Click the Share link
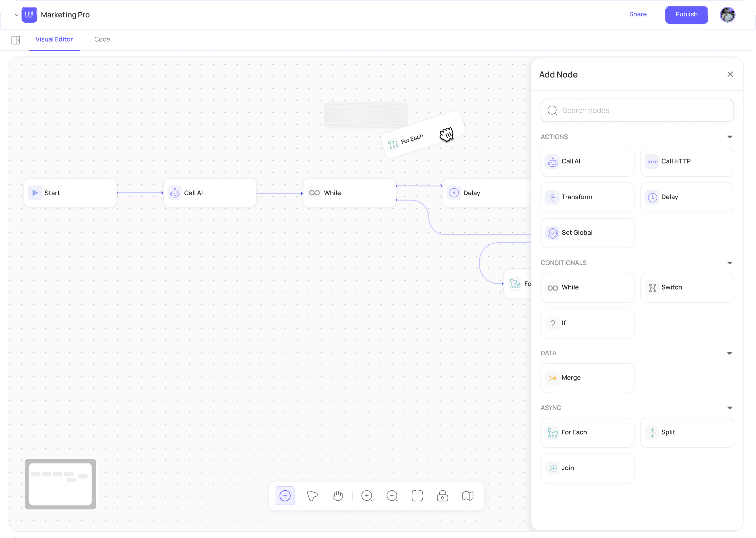 [x=638, y=14]
